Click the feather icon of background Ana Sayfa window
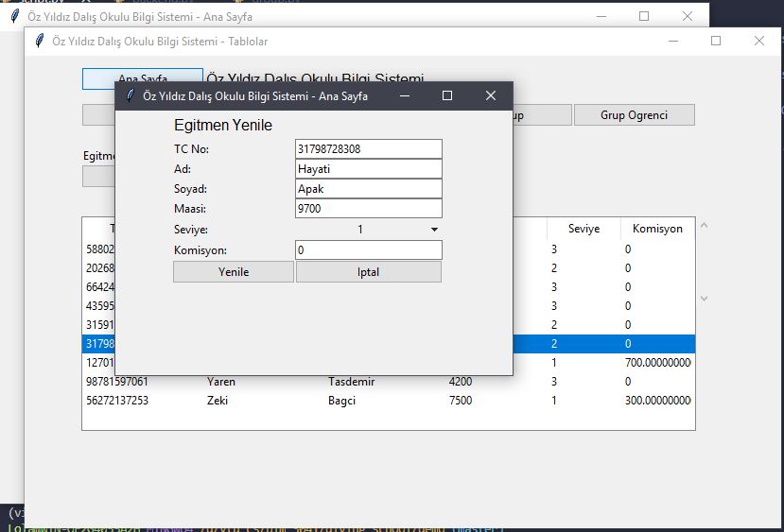The image size is (784, 532). click(15, 16)
